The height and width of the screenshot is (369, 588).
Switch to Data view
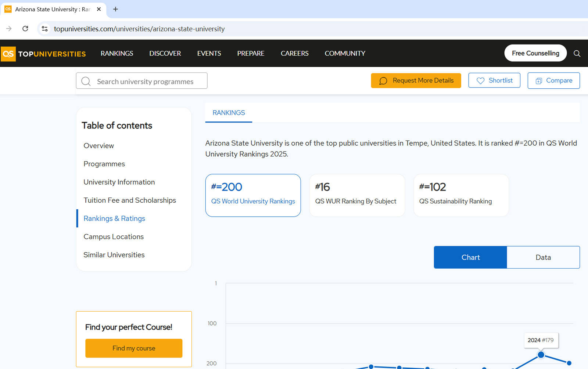click(x=543, y=257)
